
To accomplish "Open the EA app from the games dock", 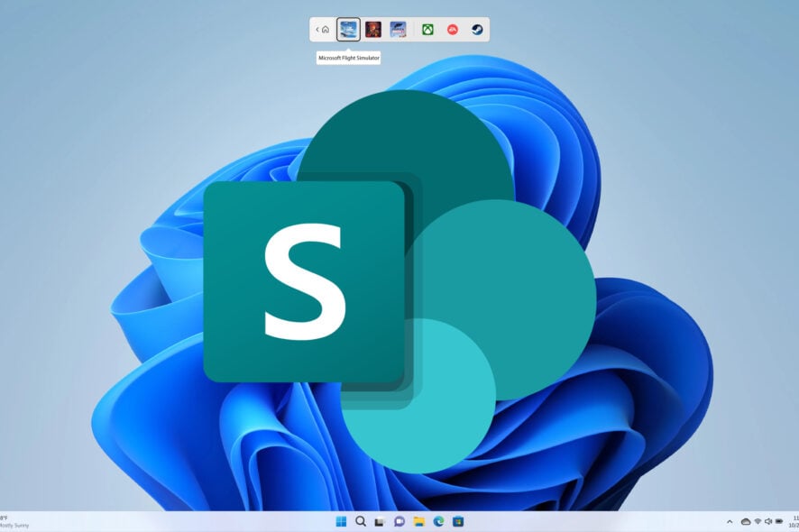I will [455, 30].
